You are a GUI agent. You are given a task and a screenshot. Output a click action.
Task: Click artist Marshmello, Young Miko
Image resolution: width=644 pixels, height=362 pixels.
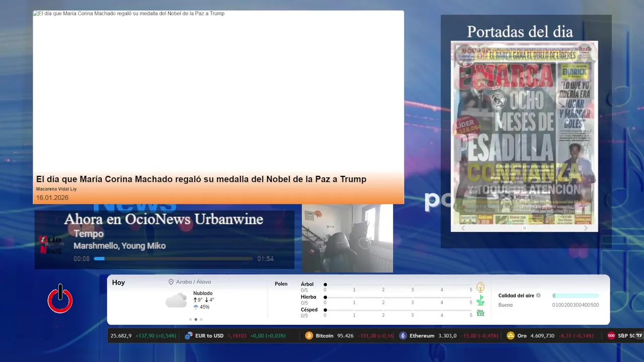119,246
